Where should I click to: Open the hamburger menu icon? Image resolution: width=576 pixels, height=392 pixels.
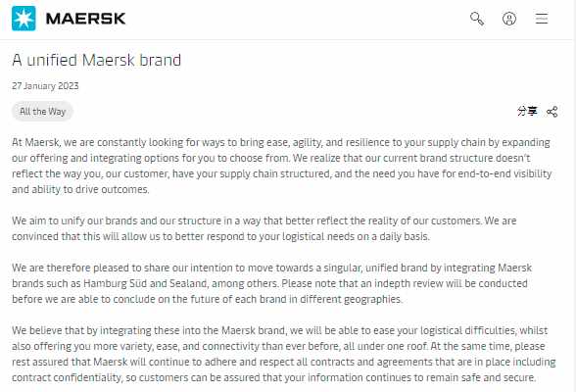(x=542, y=19)
